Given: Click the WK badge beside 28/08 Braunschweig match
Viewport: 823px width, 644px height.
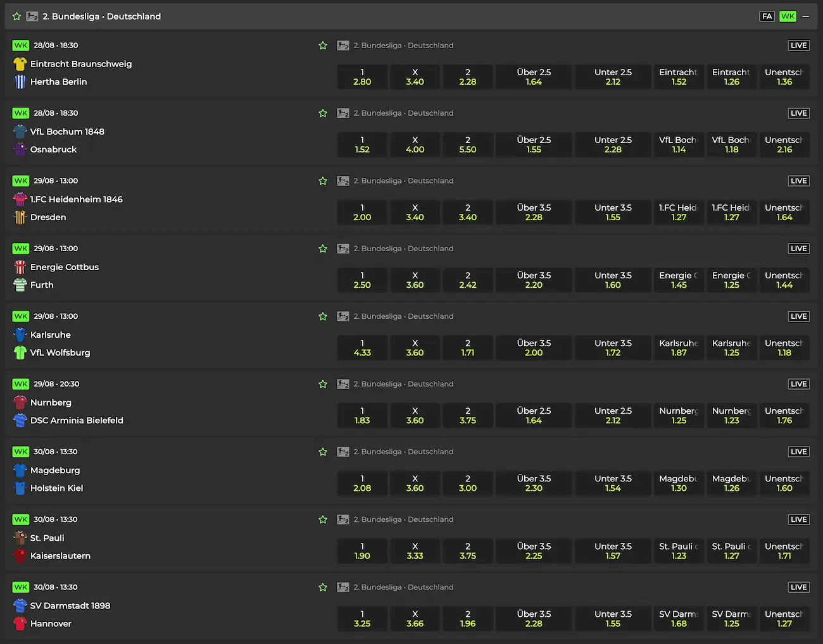Looking at the screenshot, I should coord(21,46).
